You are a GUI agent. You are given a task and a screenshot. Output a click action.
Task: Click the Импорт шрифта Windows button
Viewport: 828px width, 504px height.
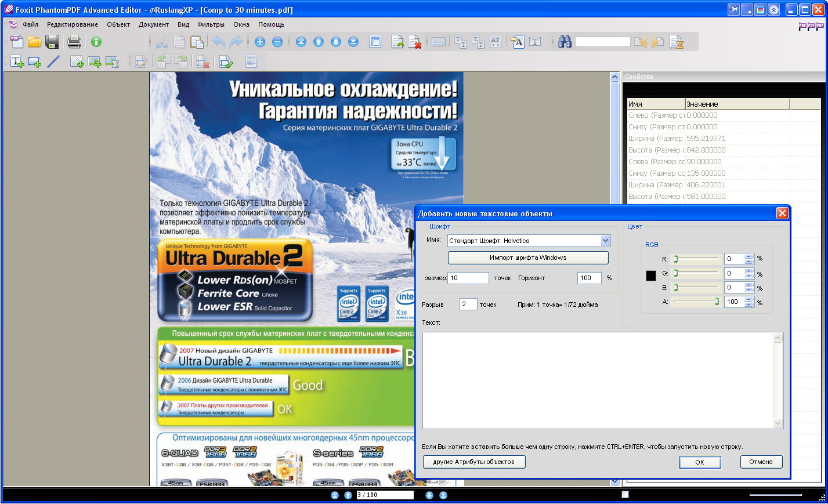[x=528, y=258]
